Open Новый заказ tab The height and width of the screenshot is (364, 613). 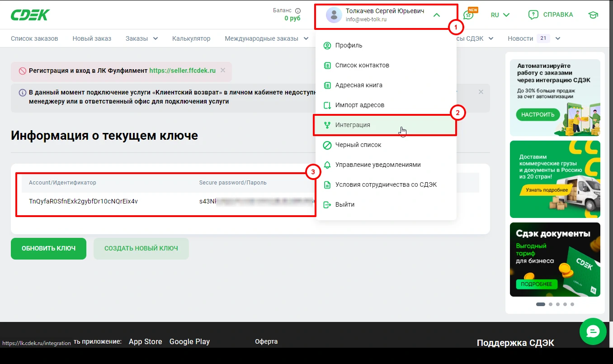pos(92,38)
